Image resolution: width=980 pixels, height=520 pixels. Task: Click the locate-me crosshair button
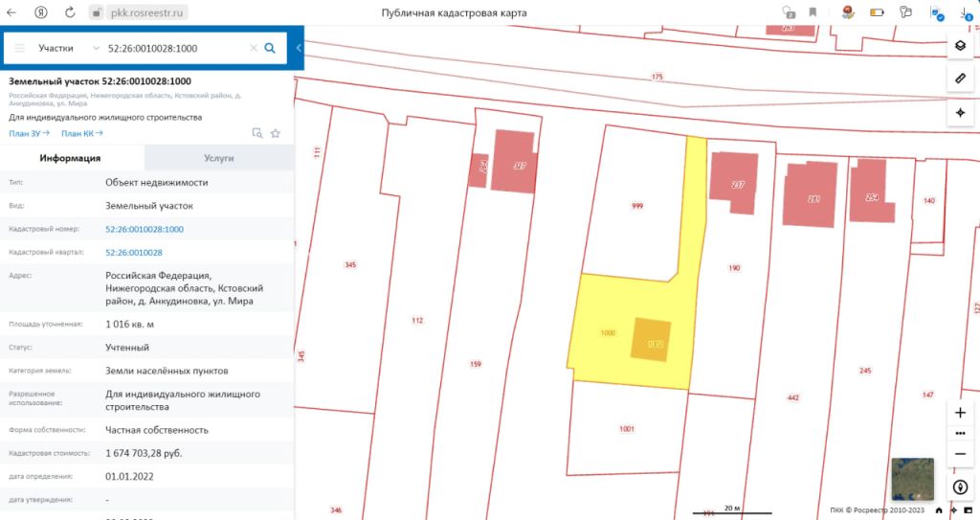pyautogui.click(x=960, y=112)
